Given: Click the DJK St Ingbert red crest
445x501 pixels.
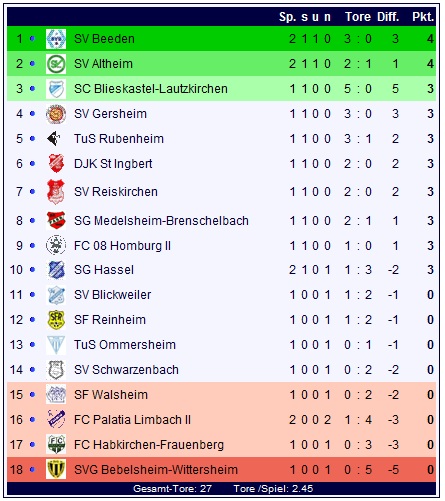Looking at the screenshot, I should 56,164.
